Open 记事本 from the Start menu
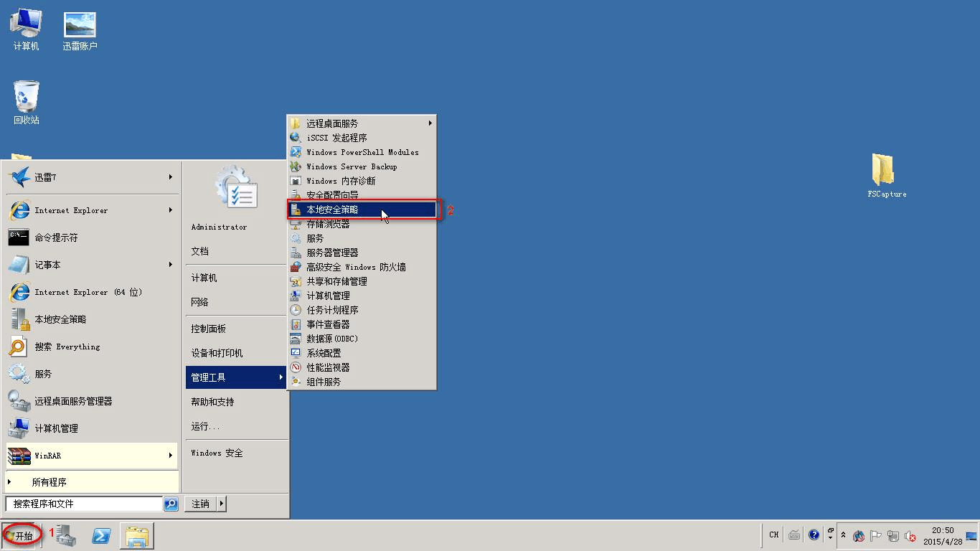The height and width of the screenshot is (551, 980). click(92, 265)
